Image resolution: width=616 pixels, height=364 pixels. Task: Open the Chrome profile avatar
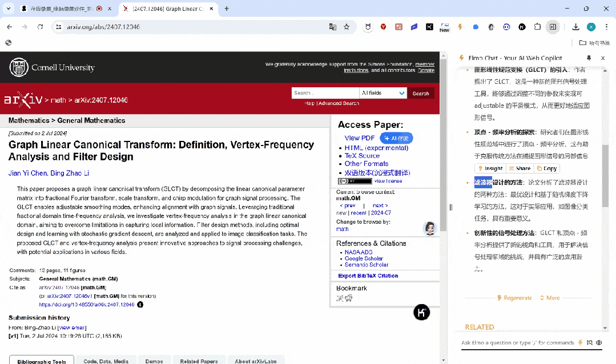tap(591, 27)
